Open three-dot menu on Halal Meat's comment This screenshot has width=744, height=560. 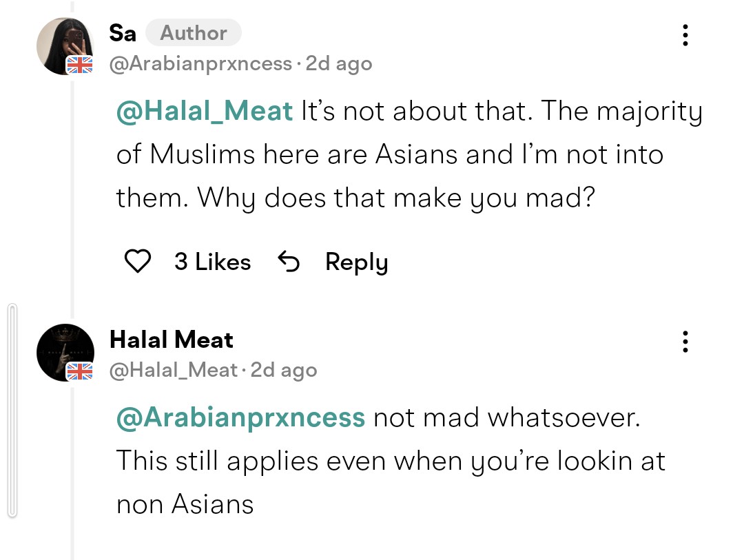pos(685,342)
